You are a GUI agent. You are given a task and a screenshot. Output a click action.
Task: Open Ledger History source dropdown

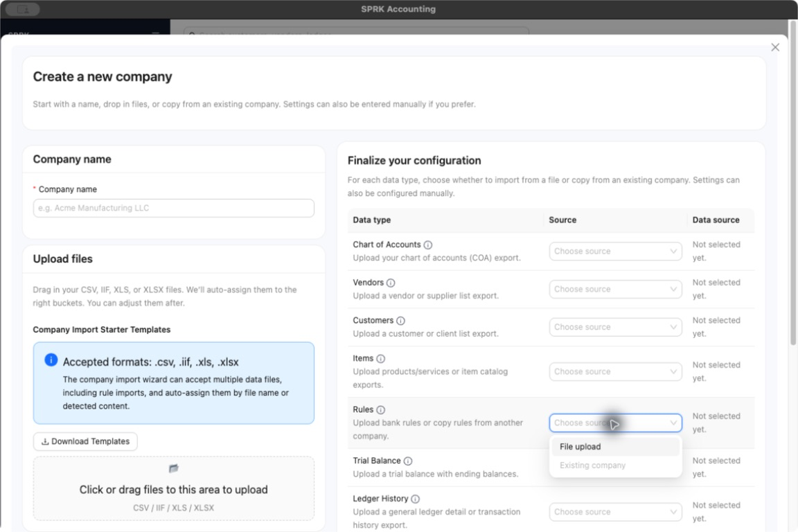615,512
